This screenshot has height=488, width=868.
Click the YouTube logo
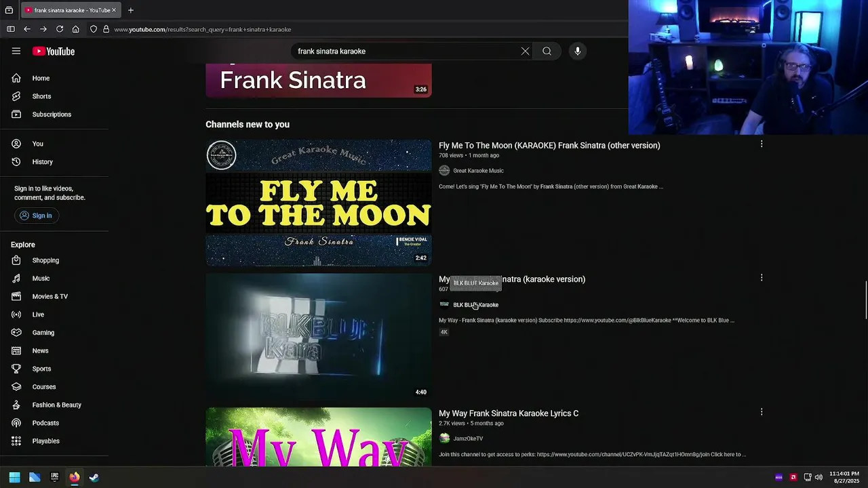(53, 52)
